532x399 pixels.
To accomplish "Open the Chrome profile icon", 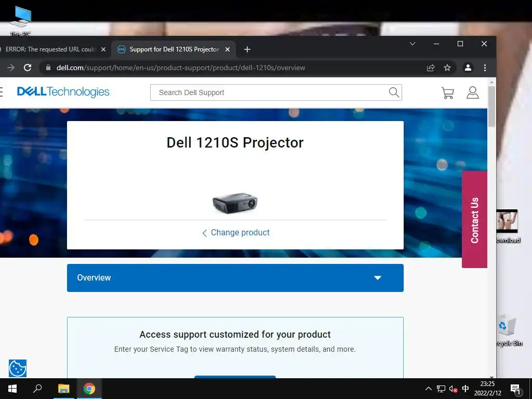I will 468,68.
